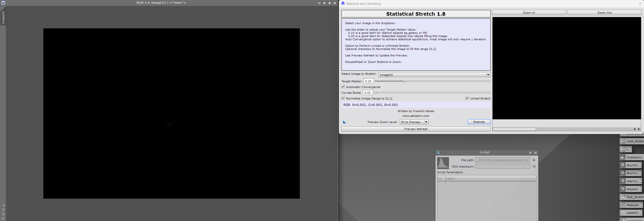This screenshot has width=644, height=221.
Task: Click the File path field in Script window
Action: point(503,160)
